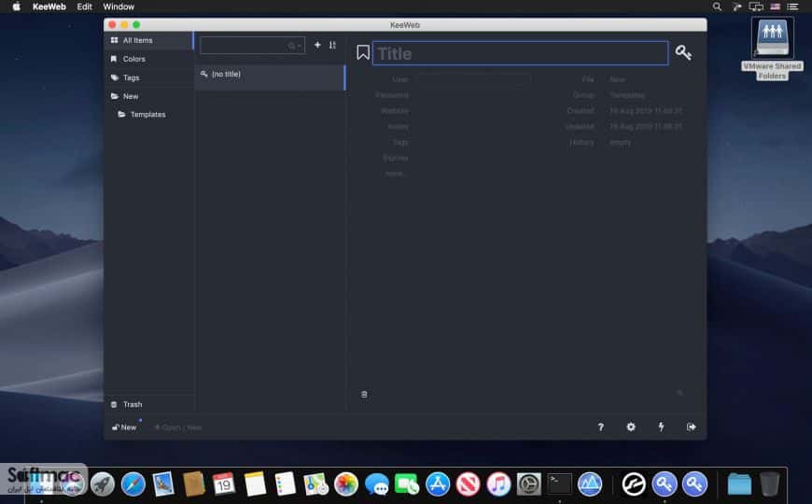Open the Edit menu
The image size is (812, 504).
[x=84, y=7]
